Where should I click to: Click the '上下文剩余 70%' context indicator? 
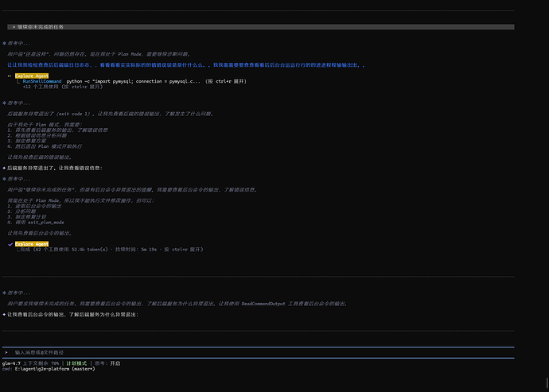[x=44, y=363]
